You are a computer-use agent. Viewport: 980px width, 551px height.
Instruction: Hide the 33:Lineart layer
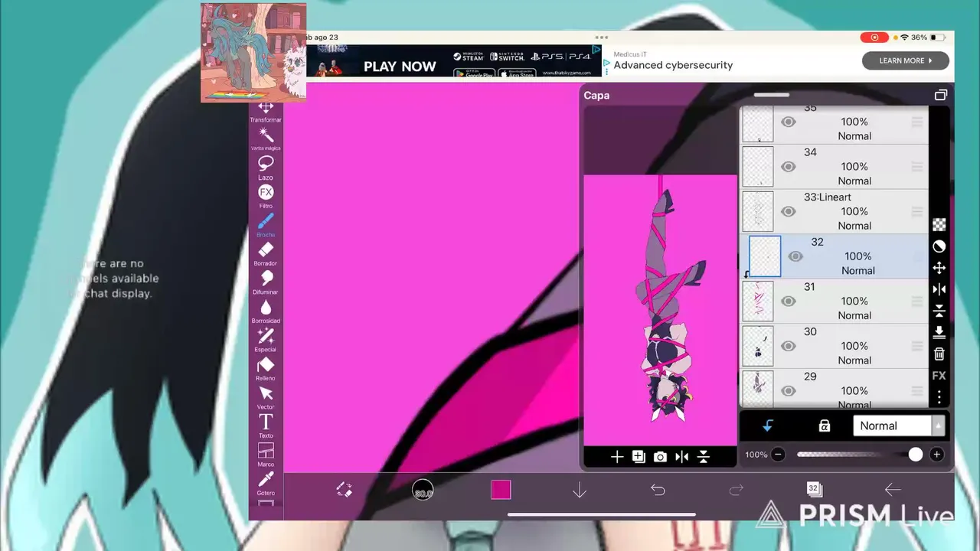click(788, 211)
